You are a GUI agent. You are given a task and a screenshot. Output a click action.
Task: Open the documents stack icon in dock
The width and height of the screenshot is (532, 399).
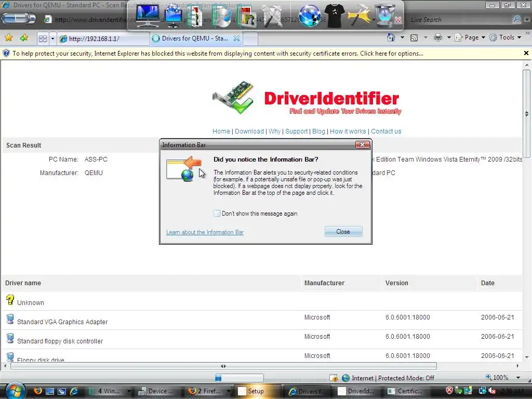tap(195, 16)
